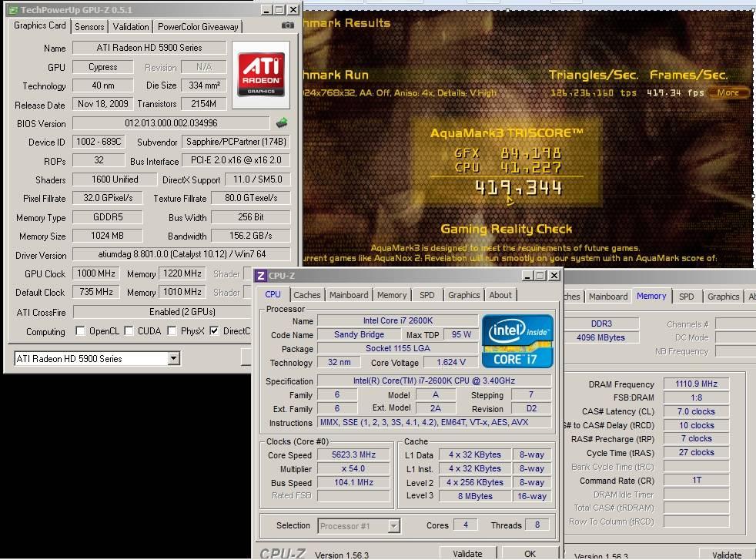
Task: Click the AquaMark total score 419,344
Action: [x=518, y=188]
